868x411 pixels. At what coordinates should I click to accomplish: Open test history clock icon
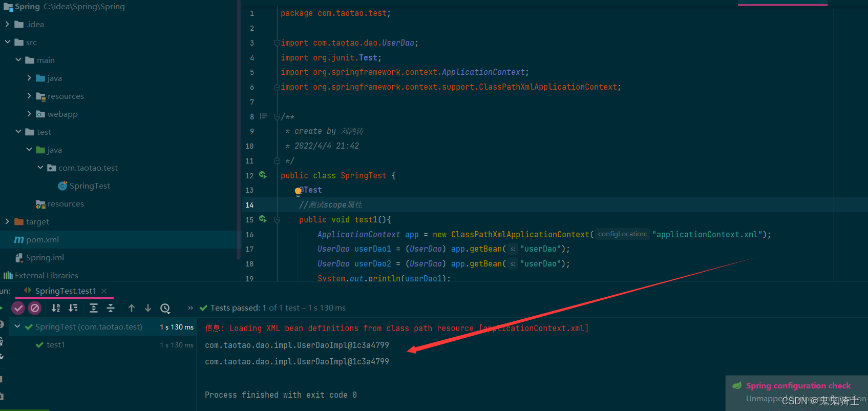165,308
